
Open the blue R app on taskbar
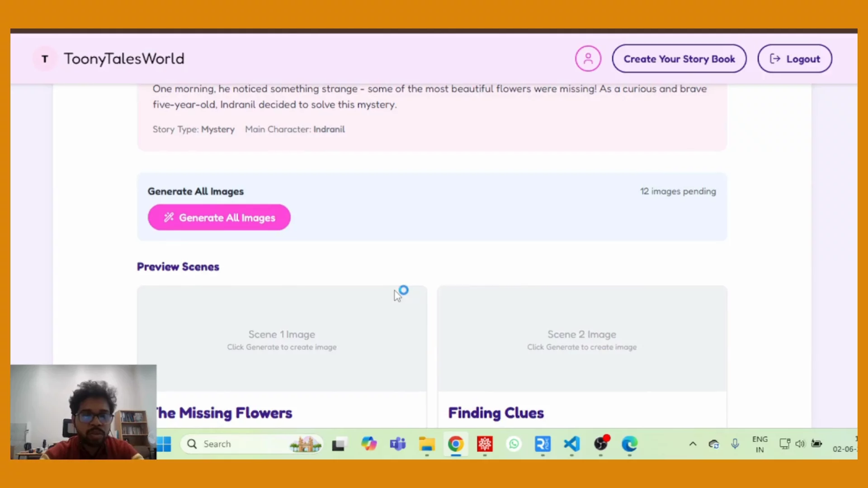(542, 444)
